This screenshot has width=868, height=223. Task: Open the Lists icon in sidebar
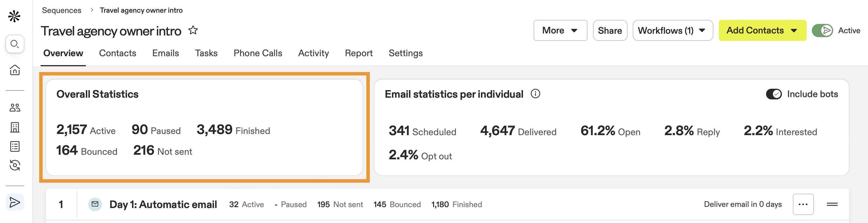tap(15, 147)
